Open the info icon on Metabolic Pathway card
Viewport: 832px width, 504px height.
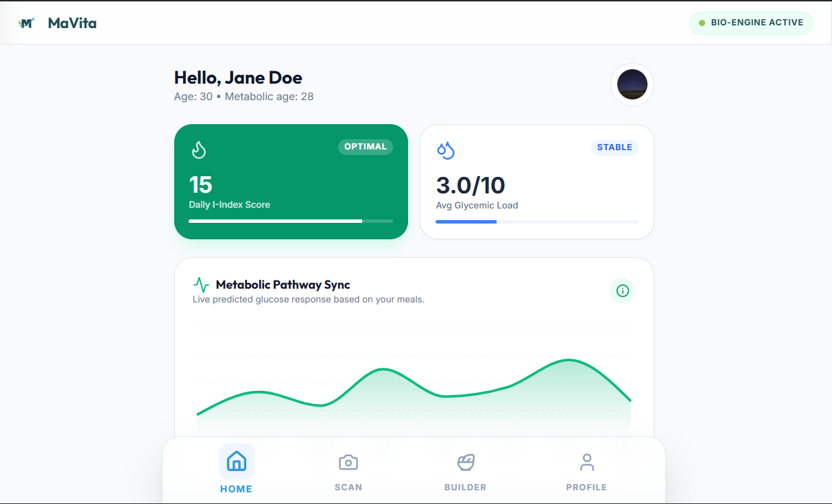[623, 291]
